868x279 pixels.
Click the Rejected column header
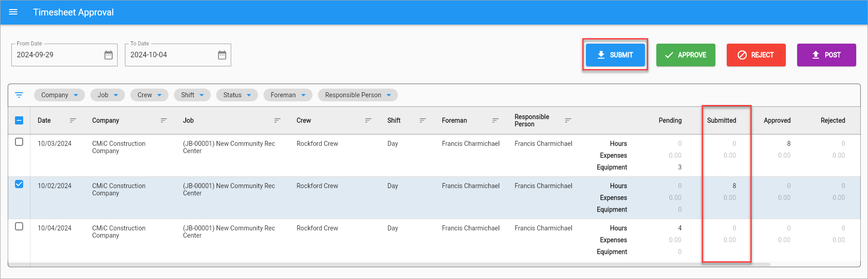pos(833,120)
